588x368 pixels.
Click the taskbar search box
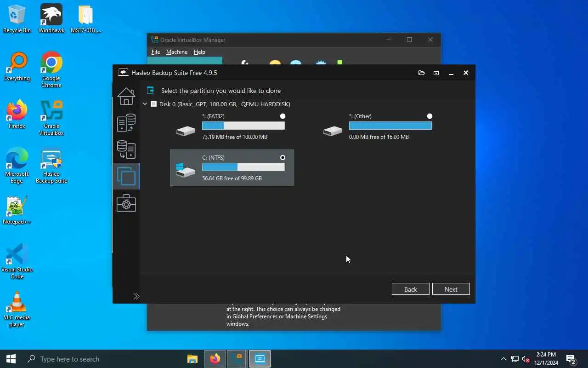point(102,359)
